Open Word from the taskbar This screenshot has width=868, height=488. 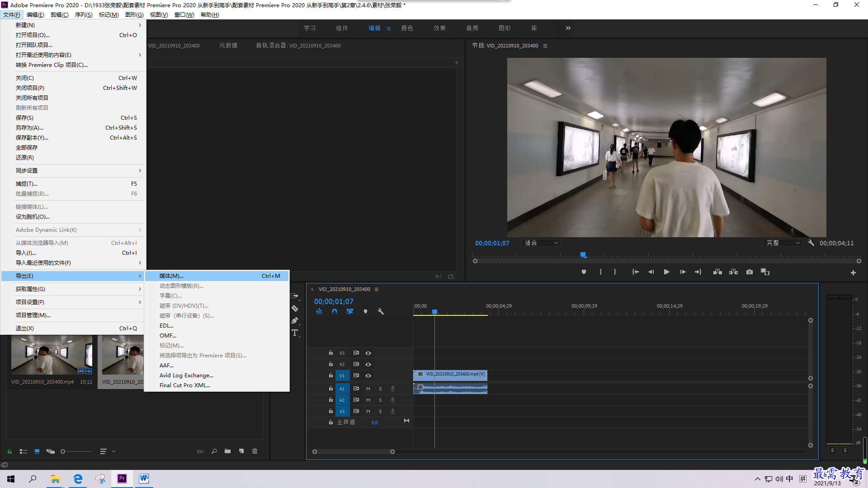[x=144, y=479]
